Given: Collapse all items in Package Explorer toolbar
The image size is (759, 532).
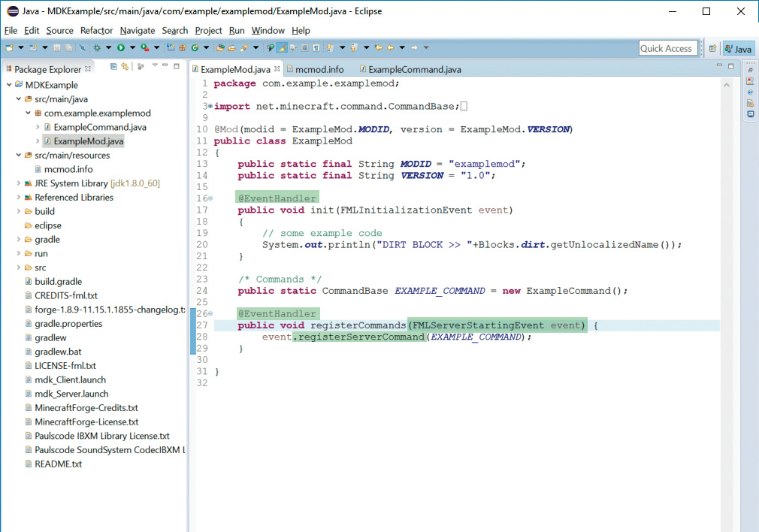Looking at the screenshot, I should coord(113,68).
